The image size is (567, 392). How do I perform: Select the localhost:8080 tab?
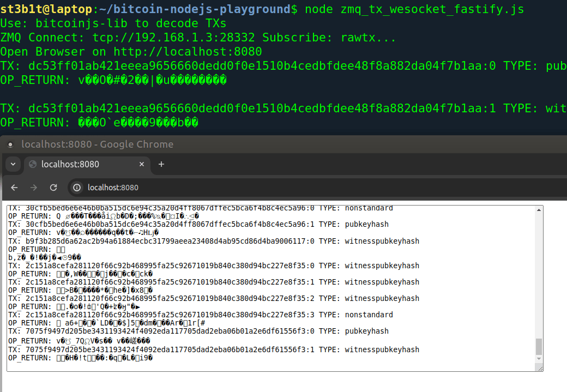87,164
